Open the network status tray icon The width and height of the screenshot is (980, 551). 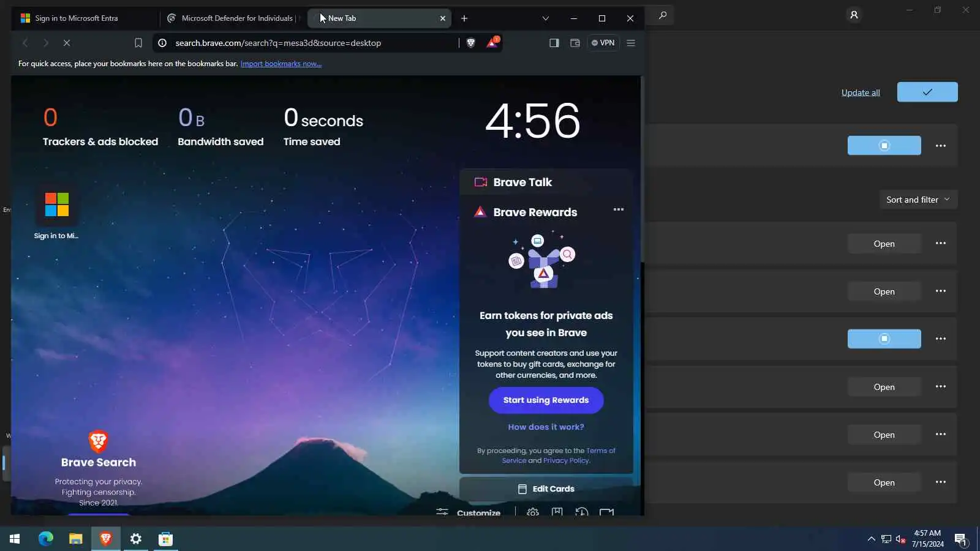click(886, 539)
